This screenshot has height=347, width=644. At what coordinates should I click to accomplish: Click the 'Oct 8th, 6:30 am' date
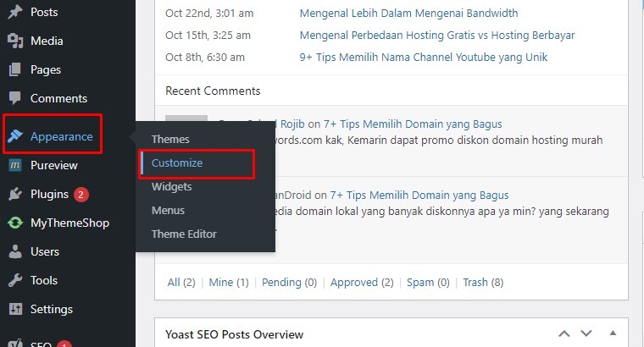(x=205, y=57)
